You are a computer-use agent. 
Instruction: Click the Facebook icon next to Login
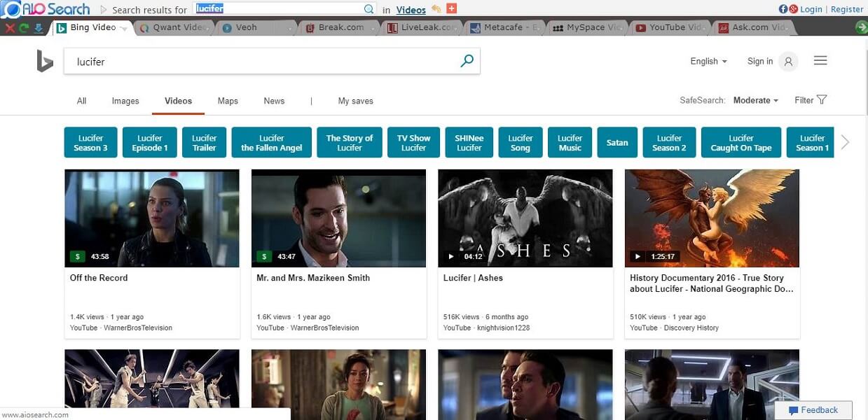(x=783, y=9)
